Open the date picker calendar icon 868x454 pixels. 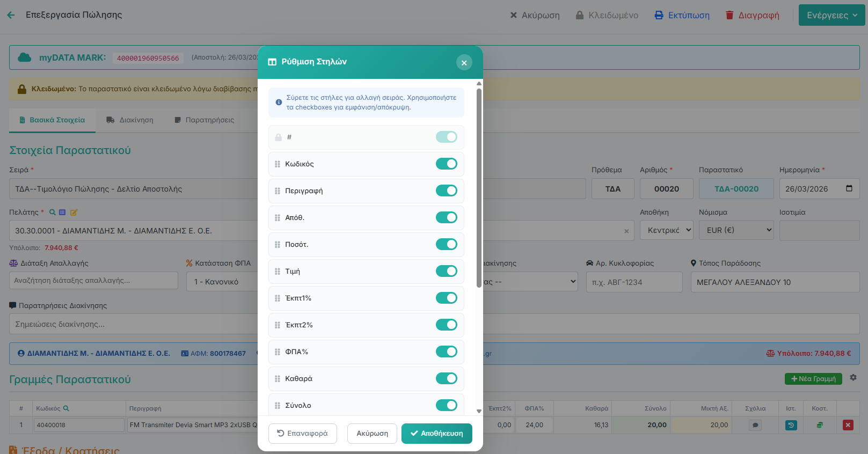coord(849,188)
